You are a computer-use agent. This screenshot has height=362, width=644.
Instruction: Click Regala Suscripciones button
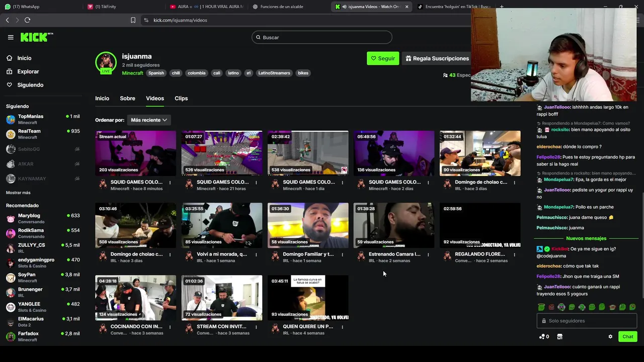click(437, 58)
